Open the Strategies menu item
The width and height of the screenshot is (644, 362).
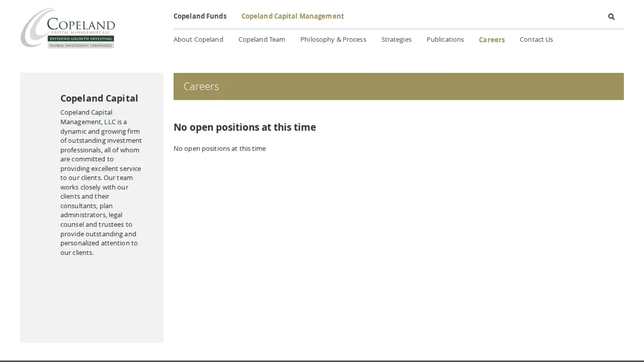pyautogui.click(x=396, y=39)
